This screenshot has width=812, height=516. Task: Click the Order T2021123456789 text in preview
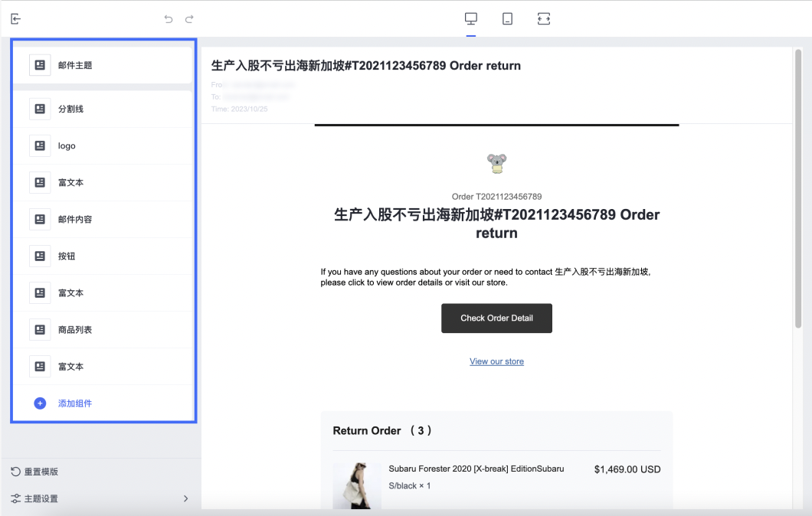tap(496, 197)
